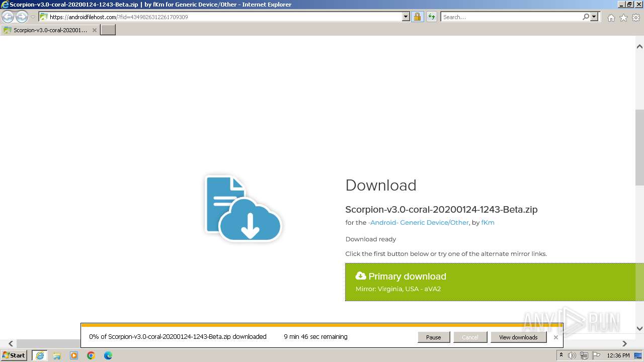Go back with the browser Back arrow
The height and width of the screenshot is (362, 644).
[x=8, y=17]
